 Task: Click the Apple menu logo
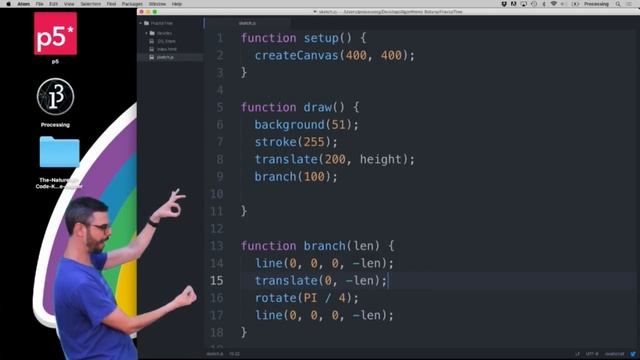click(x=8, y=4)
